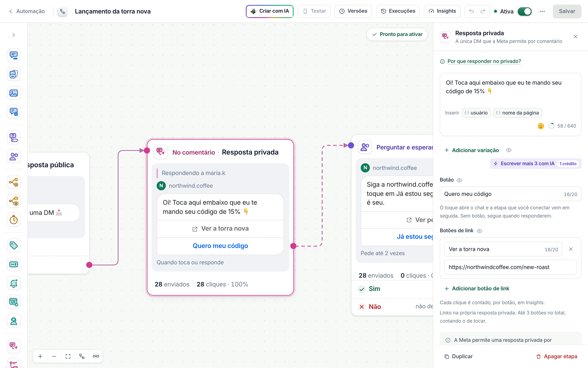Click Duplicar at panel bottom
The height and width of the screenshot is (368, 588).
pyautogui.click(x=458, y=357)
